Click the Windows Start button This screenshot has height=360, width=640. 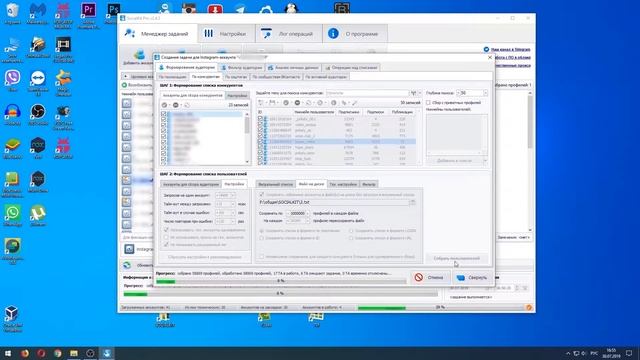(8, 353)
